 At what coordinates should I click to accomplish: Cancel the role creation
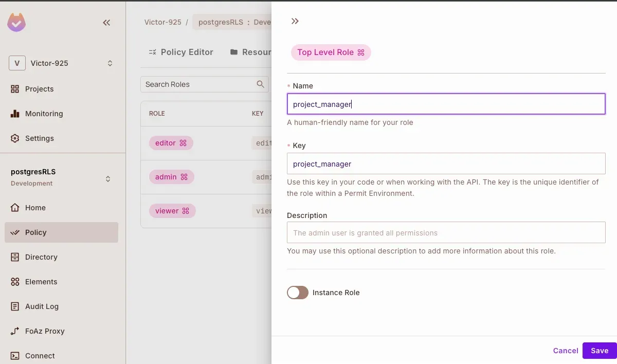[566, 351]
